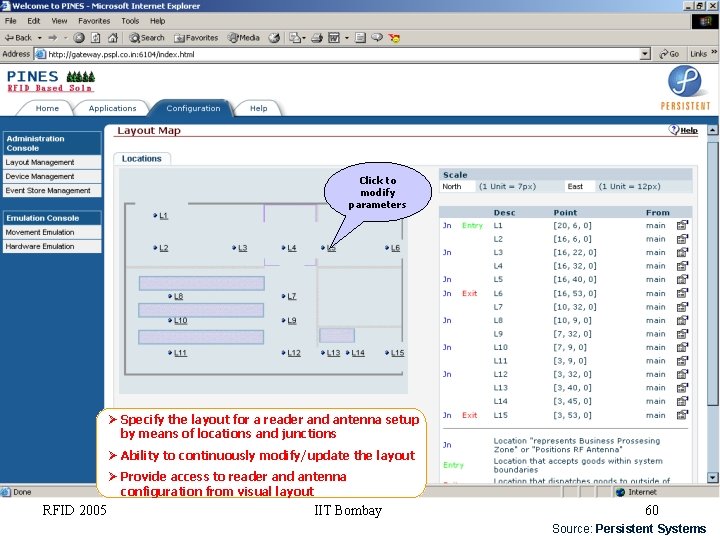Click the PINES logo

click(x=51, y=81)
